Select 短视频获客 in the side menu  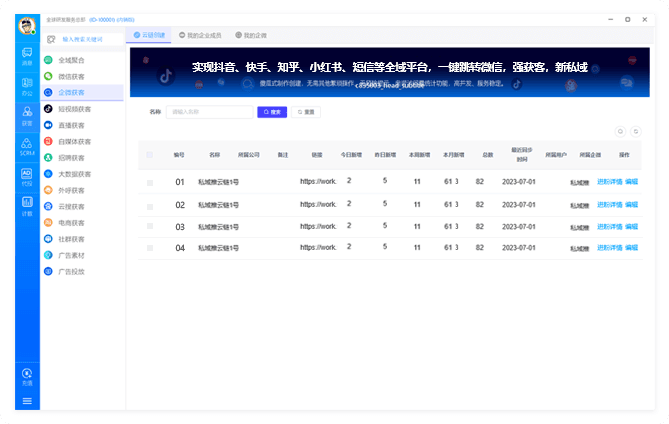click(x=73, y=109)
